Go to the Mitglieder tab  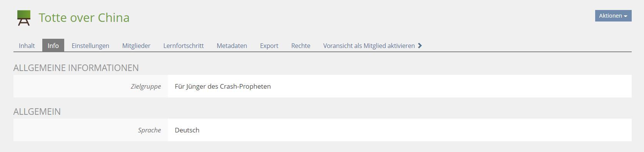[x=136, y=45]
